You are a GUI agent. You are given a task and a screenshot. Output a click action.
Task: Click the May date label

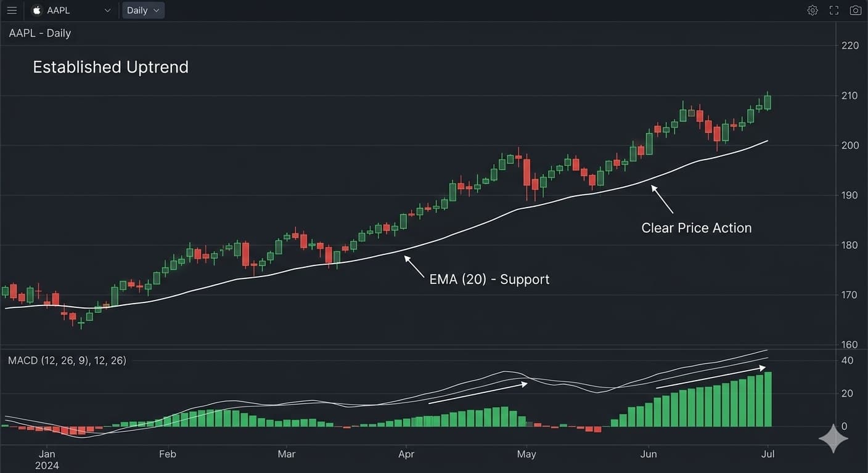click(526, 455)
